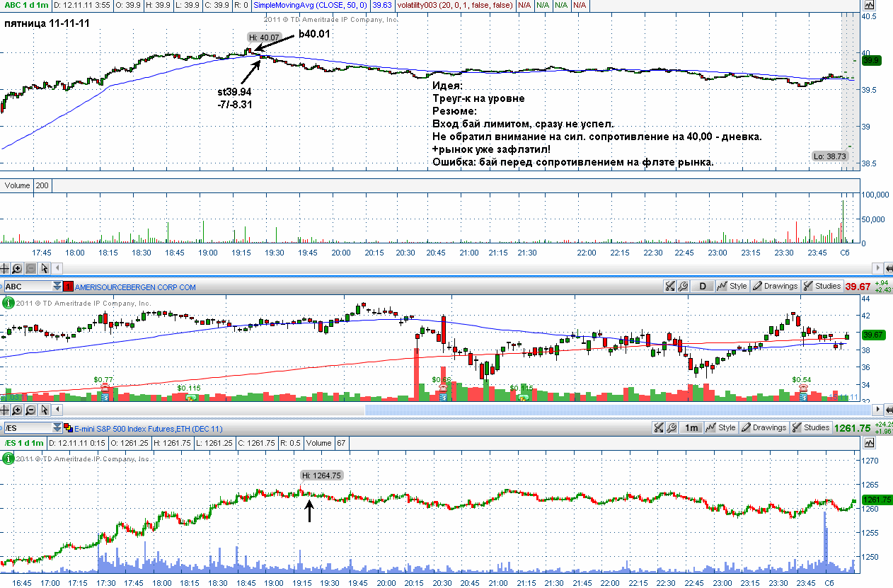Open chart settings wrench in ABC toolbar

tap(683, 287)
